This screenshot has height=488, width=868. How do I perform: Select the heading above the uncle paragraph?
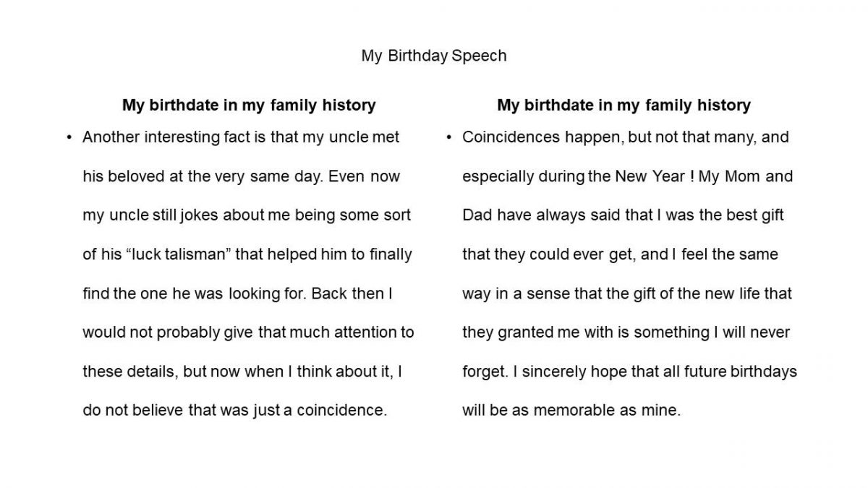249,105
